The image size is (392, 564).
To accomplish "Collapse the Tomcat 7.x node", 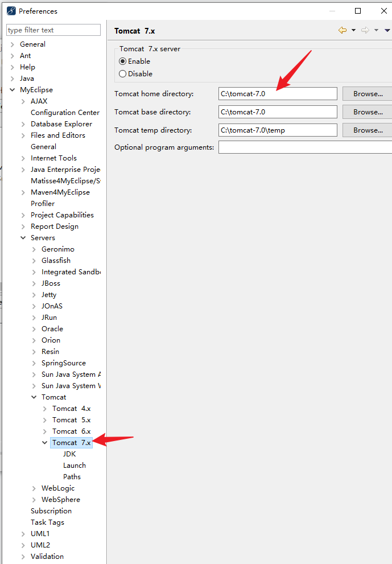I will 44,443.
